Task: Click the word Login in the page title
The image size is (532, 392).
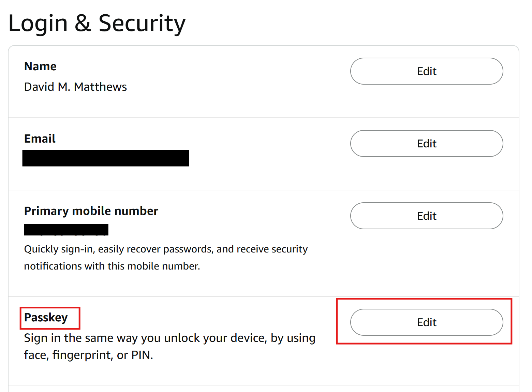Action: (38, 24)
